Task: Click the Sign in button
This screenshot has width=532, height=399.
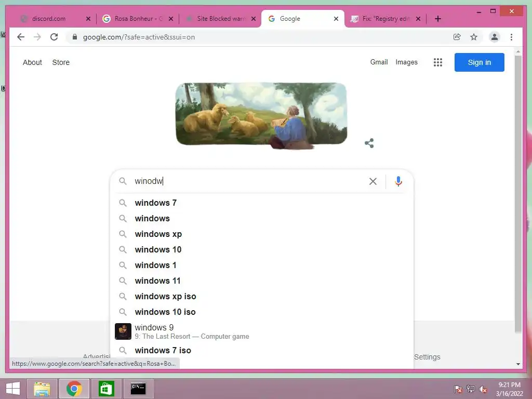Action: point(479,62)
